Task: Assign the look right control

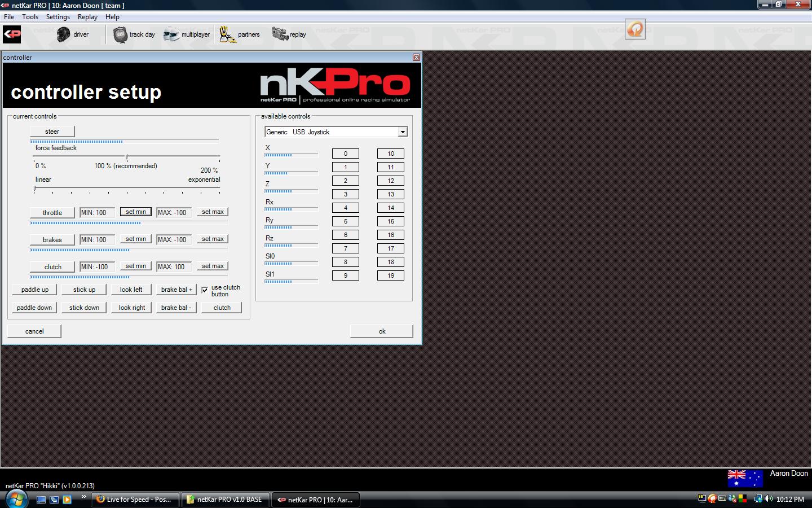Action: click(x=131, y=308)
